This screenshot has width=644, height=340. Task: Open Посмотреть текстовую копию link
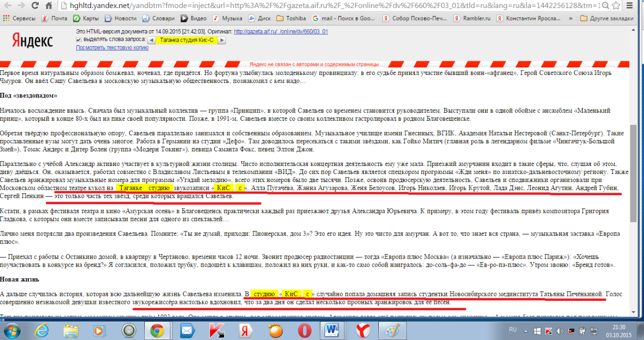tap(112, 48)
